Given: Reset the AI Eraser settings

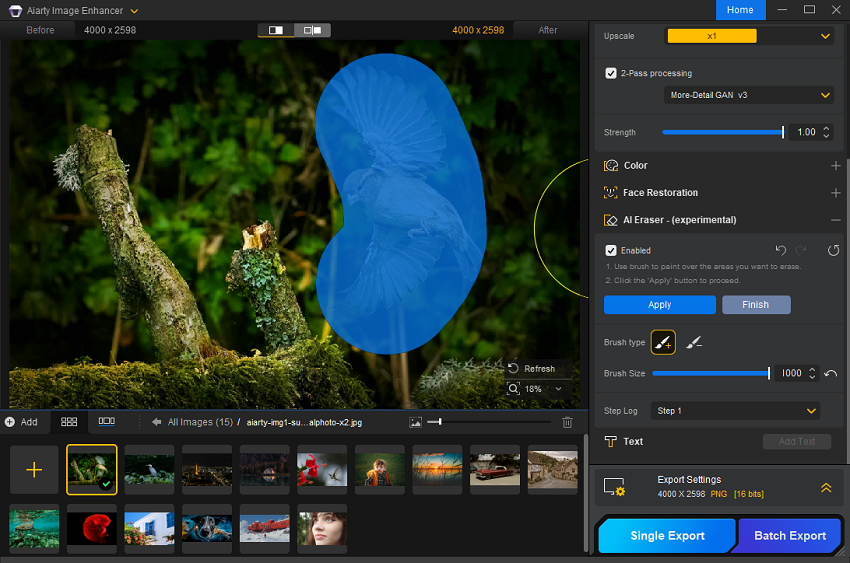Looking at the screenshot, I should (833, 250).
